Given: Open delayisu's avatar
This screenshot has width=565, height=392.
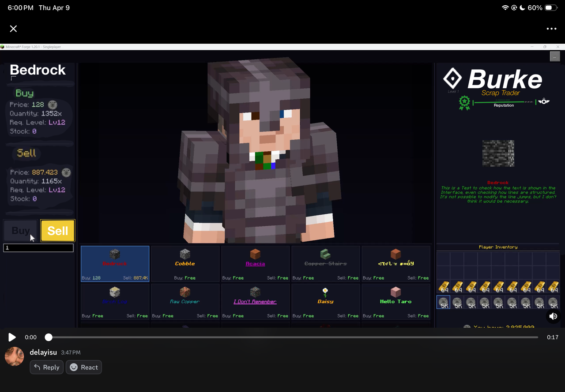Looking at the screenshot, I should pyautogui.click(x=14, y=356).
